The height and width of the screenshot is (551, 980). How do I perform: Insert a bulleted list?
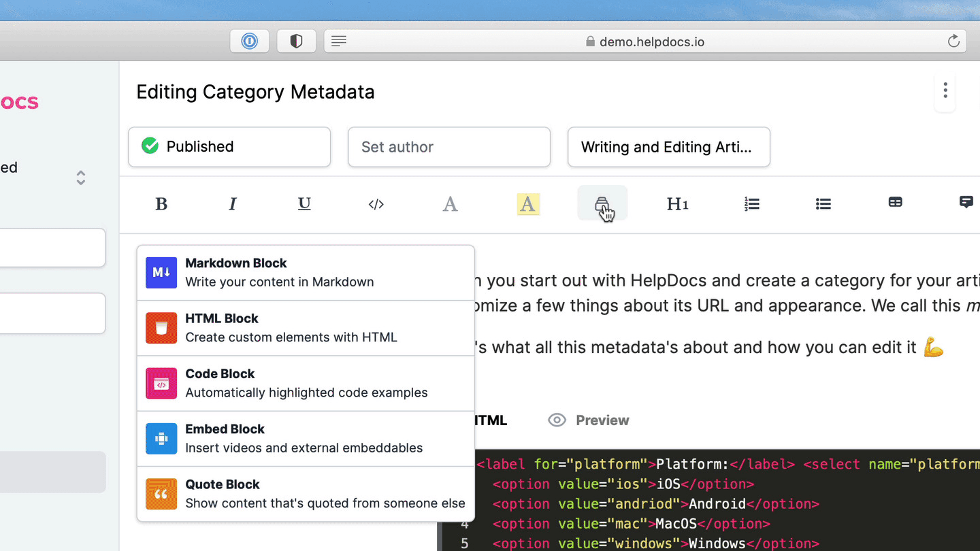tap(823, 204)
